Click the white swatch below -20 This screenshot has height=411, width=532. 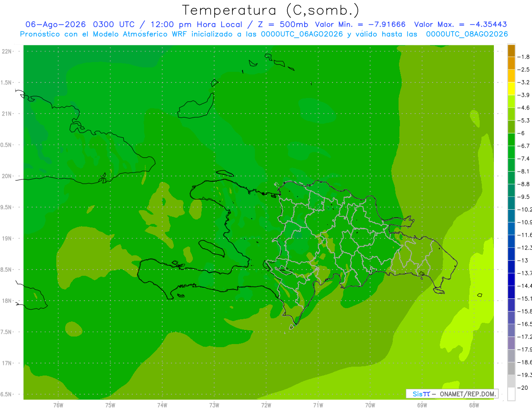coord(511,394)
